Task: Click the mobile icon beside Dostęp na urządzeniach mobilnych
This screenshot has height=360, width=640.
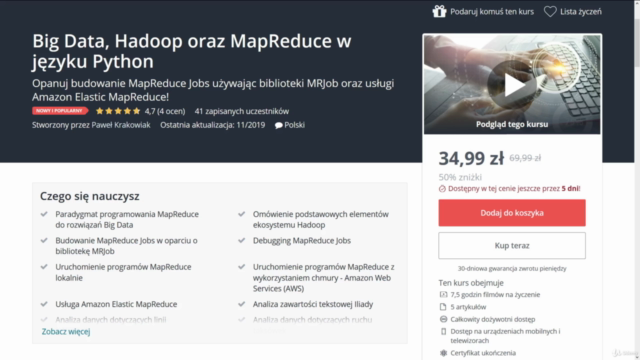Action: click(444, 331)
